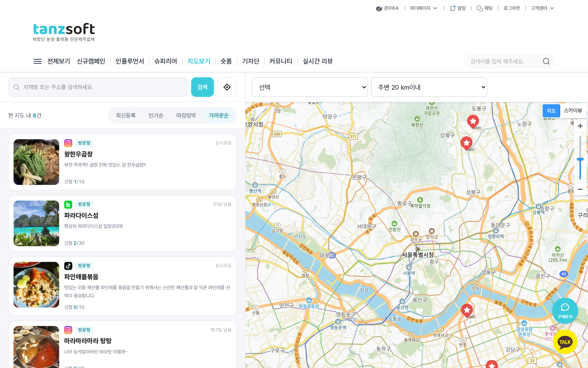
Task: Click 관우84 profile avatar
Action: [379, 8]
